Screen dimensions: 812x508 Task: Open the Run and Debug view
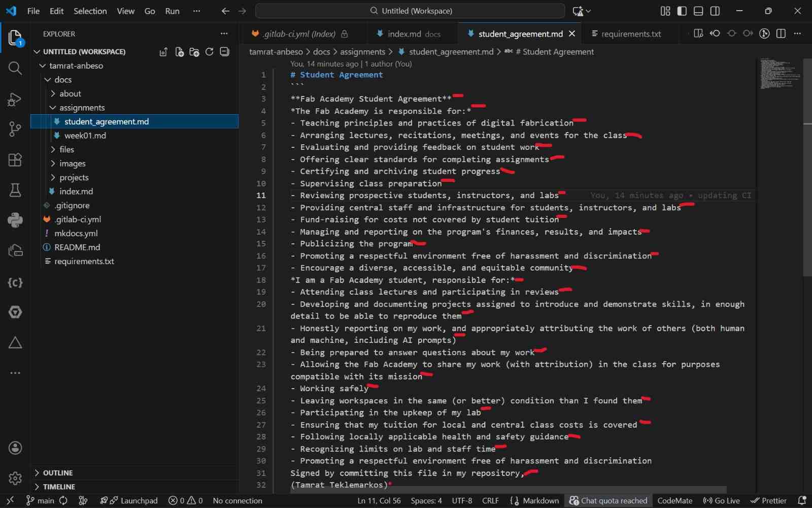[15, 99]
